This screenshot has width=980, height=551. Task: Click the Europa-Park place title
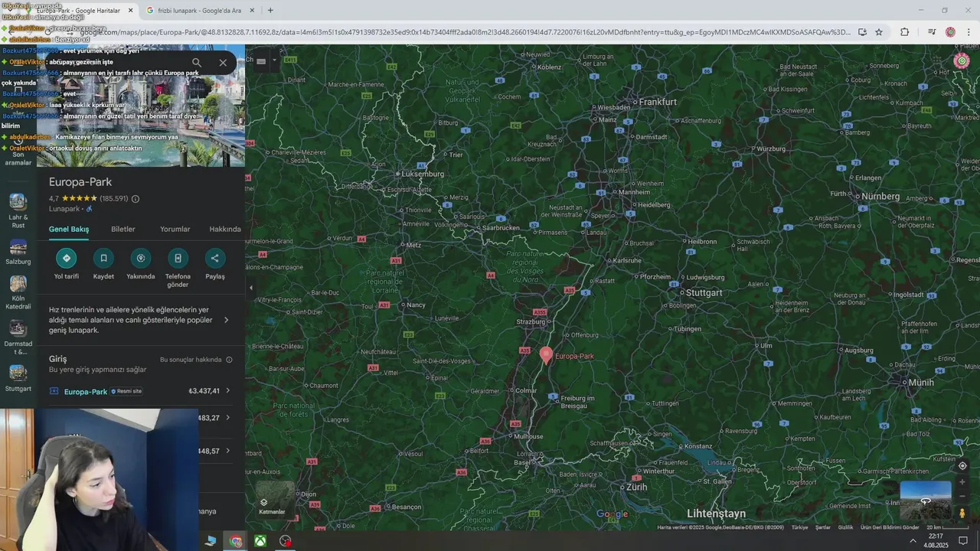coord(80,182)
